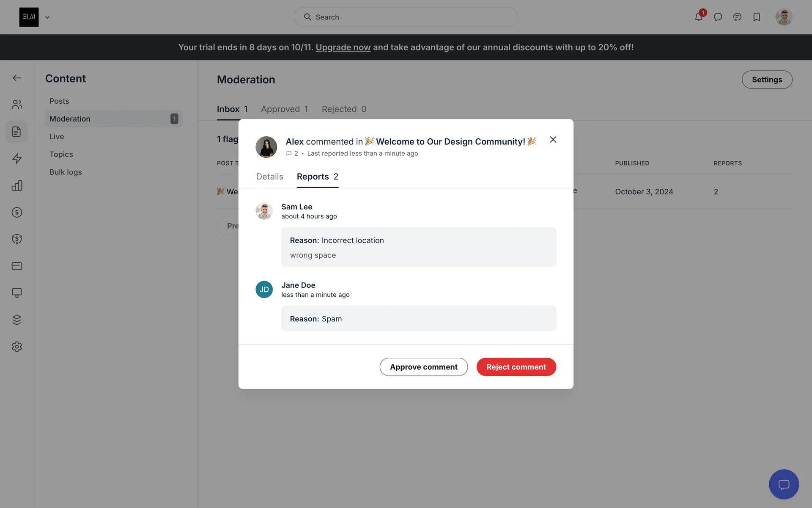The image size is (812, 508).
Task: Open the Approved moderation tab
Action: pyautogui.click(x=284, y=109)
